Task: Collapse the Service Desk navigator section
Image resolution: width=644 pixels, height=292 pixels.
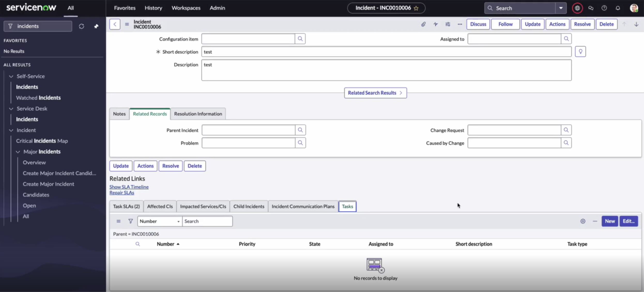Action: pos(11,109)
